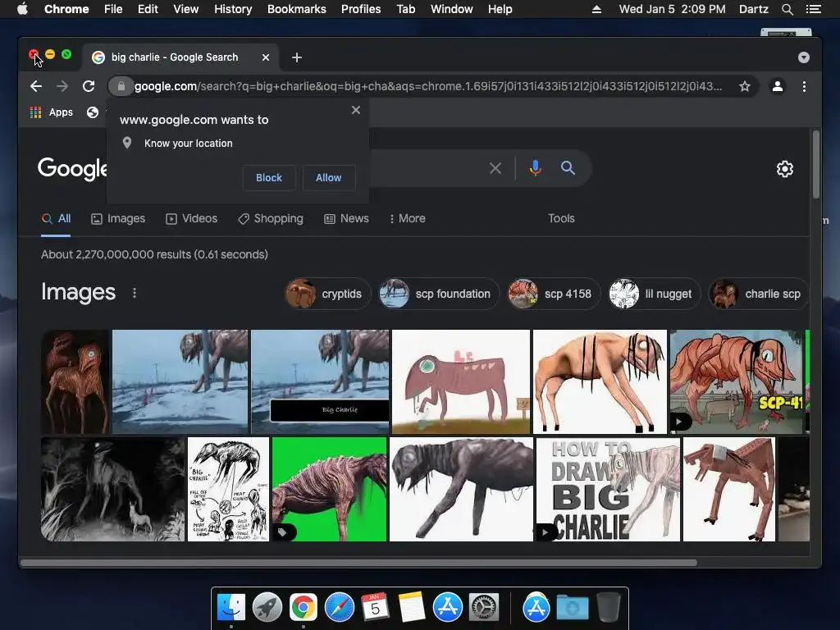Open Notes from the Dock
840x630 pixels.
click(412, 608)
